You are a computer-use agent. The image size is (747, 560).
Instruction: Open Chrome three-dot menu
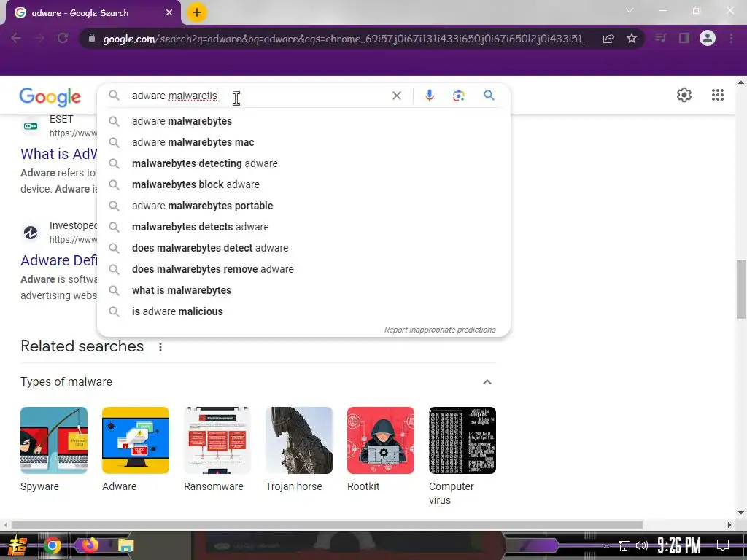(731, 38)
